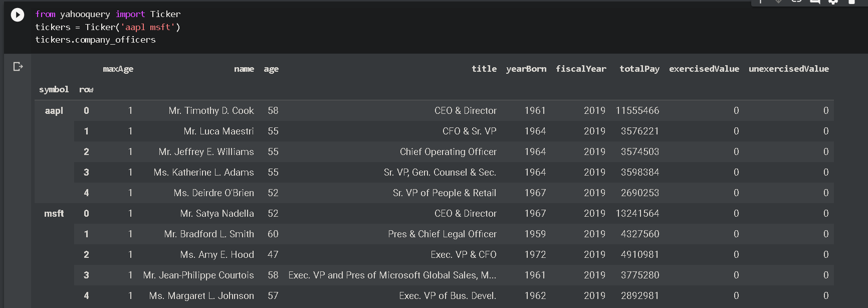Click fiscalYear 2019 in Luca Maestri's row

coord(594,131)
